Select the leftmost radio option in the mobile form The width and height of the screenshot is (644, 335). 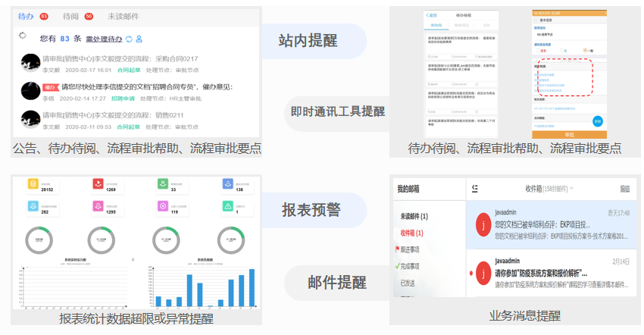click(x=538, y=51)
